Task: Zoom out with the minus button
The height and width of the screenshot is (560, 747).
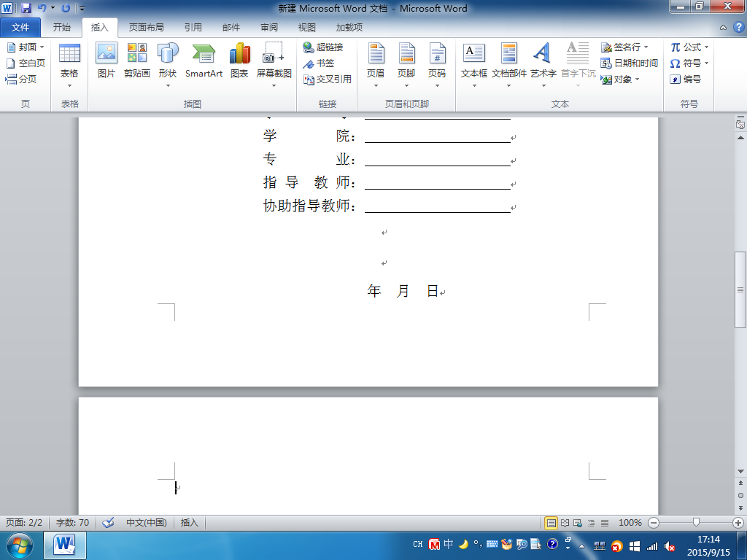Action: click(x=654, y=523)
